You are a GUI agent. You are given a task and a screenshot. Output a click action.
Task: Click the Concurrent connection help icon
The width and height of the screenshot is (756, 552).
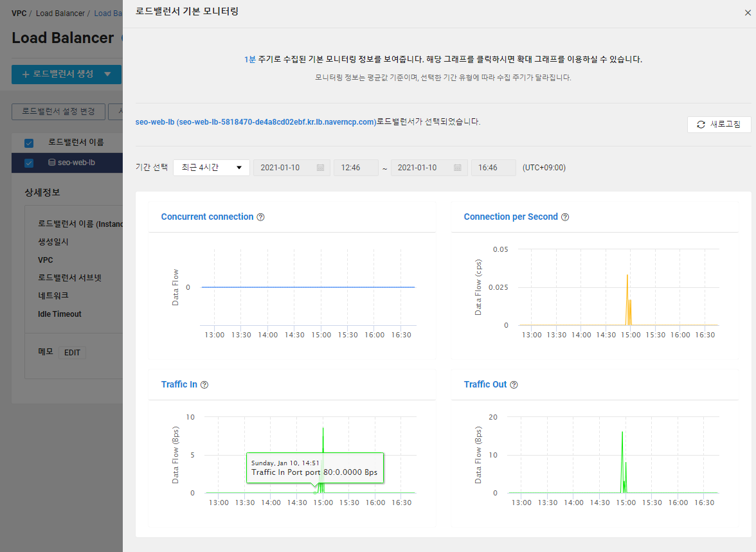260,217
